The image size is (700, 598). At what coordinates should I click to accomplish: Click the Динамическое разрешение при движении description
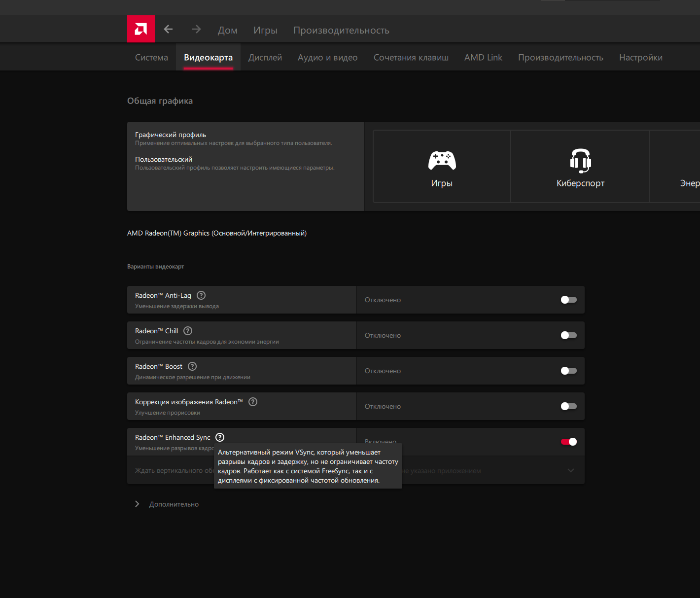(x=193, y=377)
